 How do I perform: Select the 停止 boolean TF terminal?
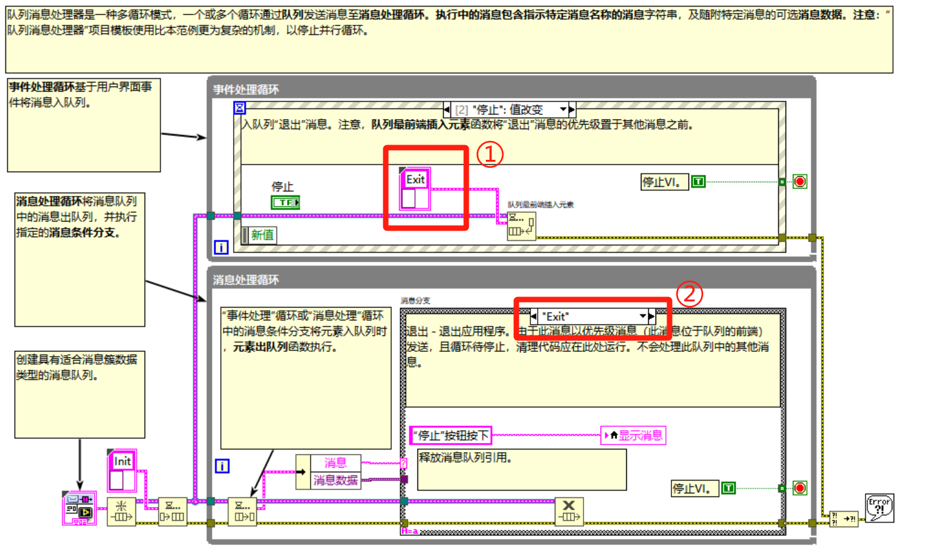pyautogui.click(x=286, y=203)
